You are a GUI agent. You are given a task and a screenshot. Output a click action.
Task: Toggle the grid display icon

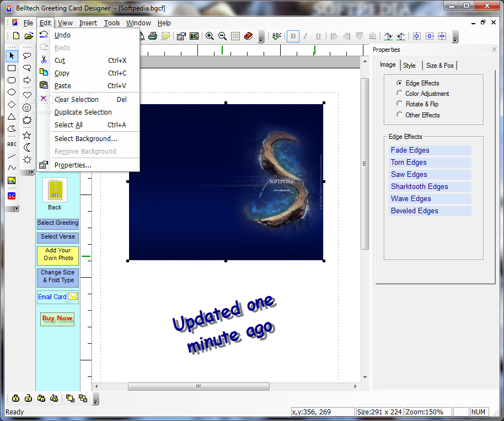tap(235, 36)
